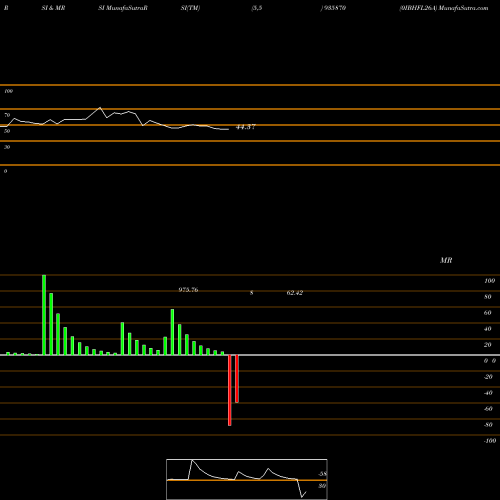Click the tallest green bar in the MR histogram
The image size is (500, 500).
[x=44, y=315]
